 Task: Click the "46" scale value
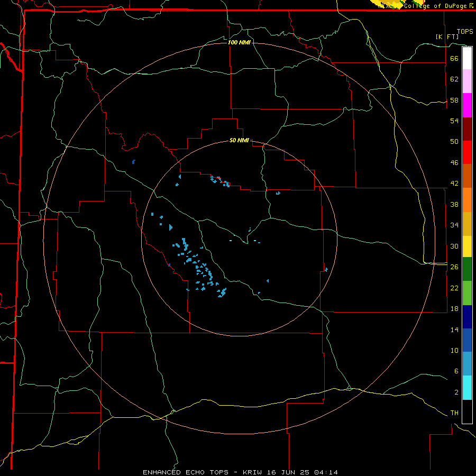[x=454, y=163]
